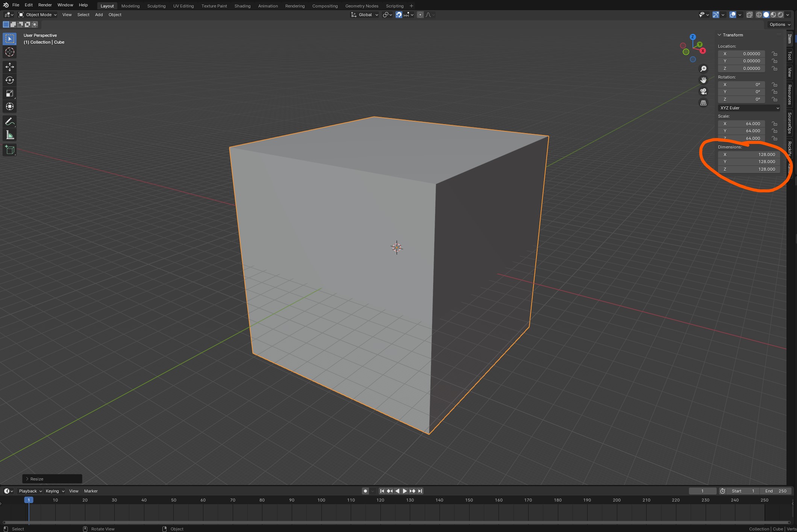
Task: Select the Move tool in toolbar
Action: coord(10,67)
